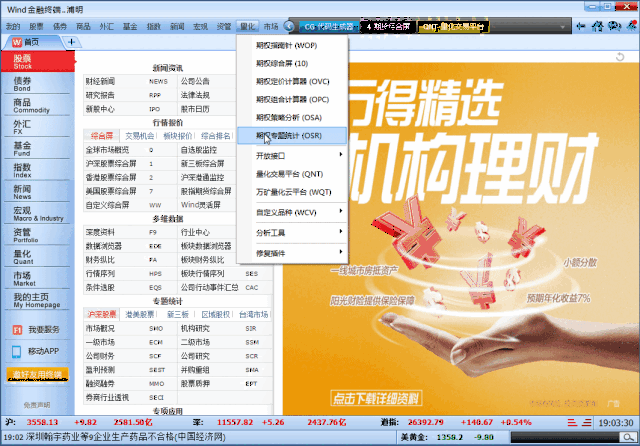The width and height of the screenshot is (640, 446).
Task: Select 期权指南针 (WOP) menu item
Action: tap(292, 45)
